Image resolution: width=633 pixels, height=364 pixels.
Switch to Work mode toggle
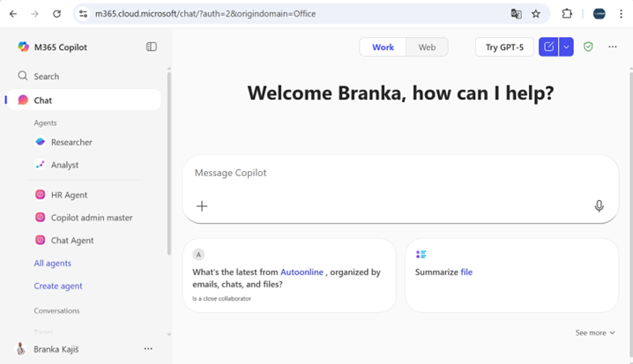(383, 47)
